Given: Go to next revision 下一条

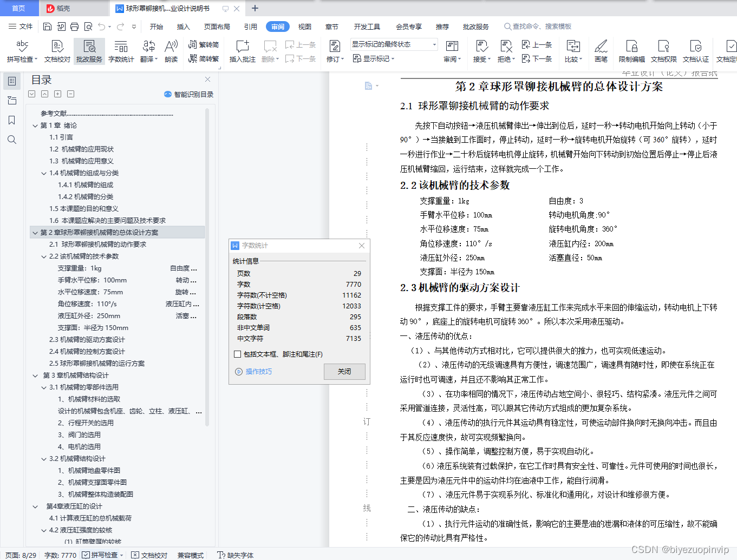Looking at the screenshot, I should coord(537,59).
